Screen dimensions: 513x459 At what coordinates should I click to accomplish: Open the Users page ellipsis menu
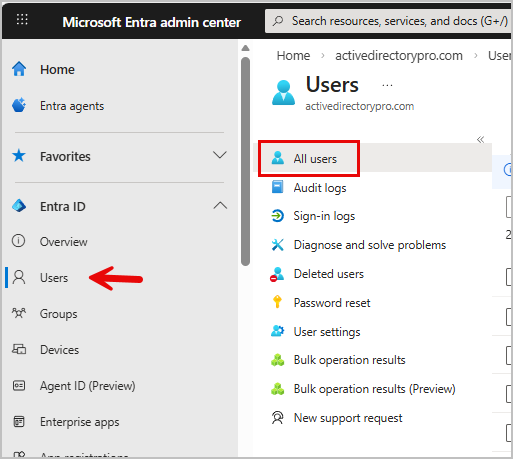387,86
